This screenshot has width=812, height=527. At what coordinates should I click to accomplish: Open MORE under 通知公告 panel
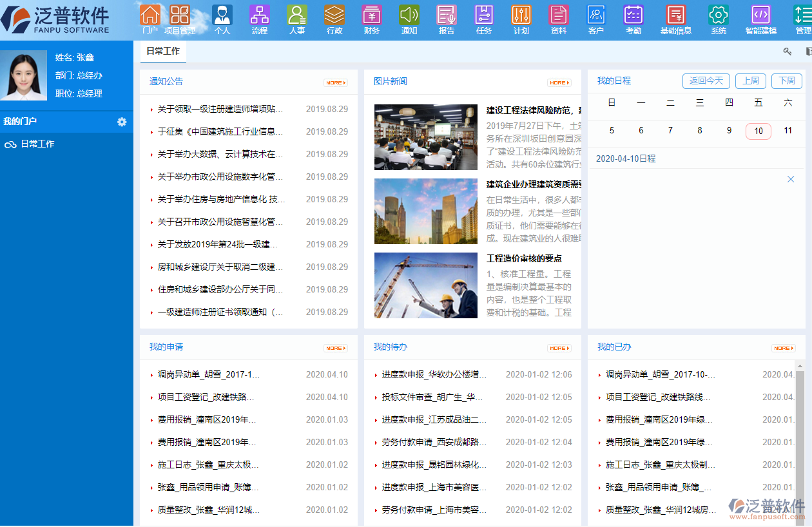[x=336, y=82]
